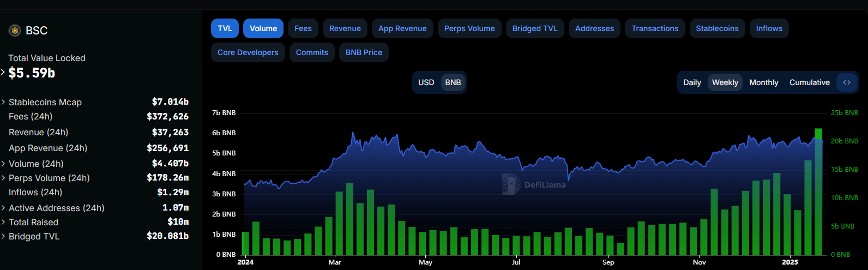Image resolution: width=868 pixels, height=270 pixels.
Task: Enable the Revenue chart series
Action: (345, 28)
